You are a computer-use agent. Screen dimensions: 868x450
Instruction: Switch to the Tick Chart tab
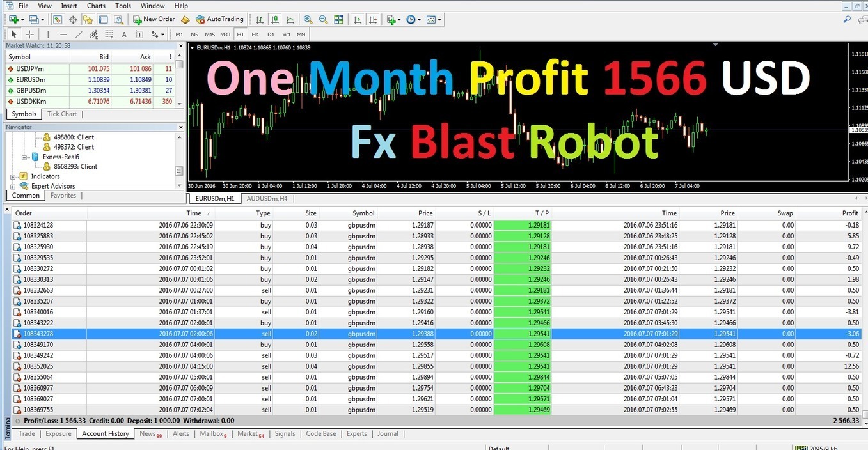(61, 114)
